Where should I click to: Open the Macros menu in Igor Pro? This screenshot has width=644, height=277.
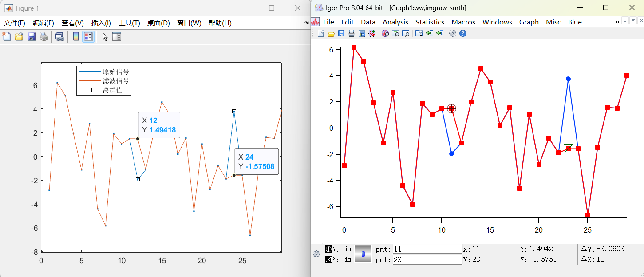(x=463, y=22)
